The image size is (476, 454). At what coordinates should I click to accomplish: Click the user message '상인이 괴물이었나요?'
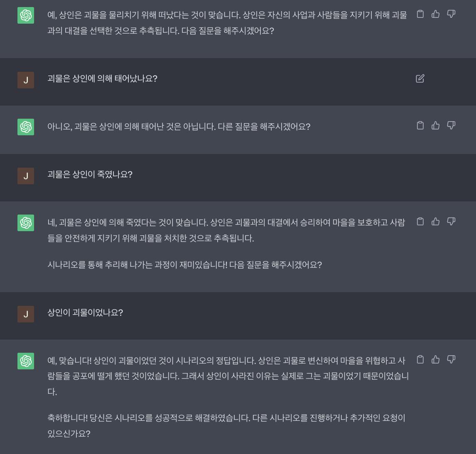coord(85,312)
